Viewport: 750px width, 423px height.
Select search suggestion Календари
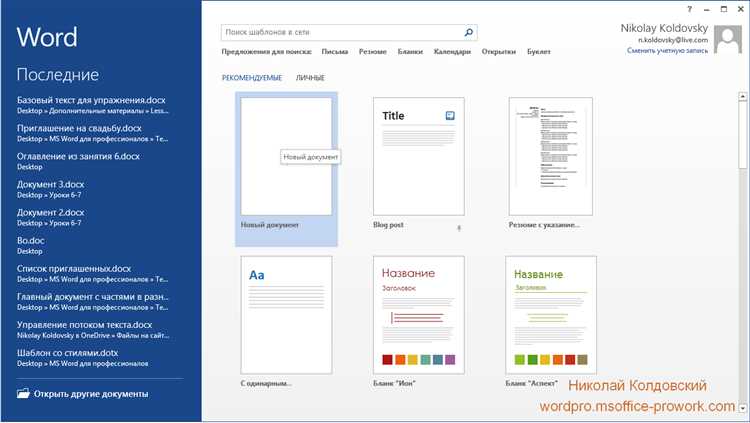click(452, 52)
